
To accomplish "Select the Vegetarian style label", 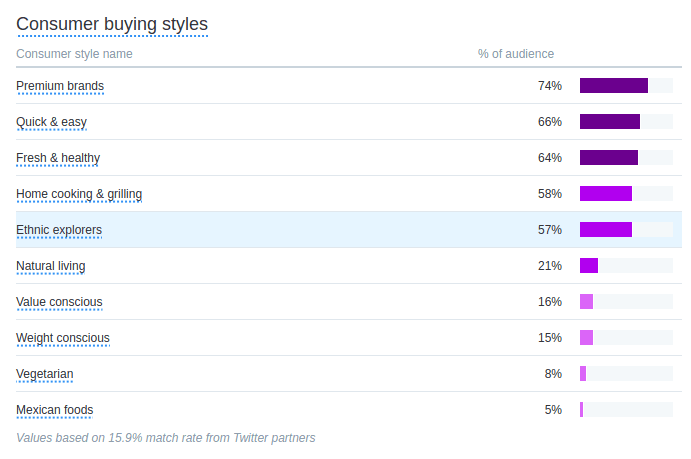I will coord(45,374).
